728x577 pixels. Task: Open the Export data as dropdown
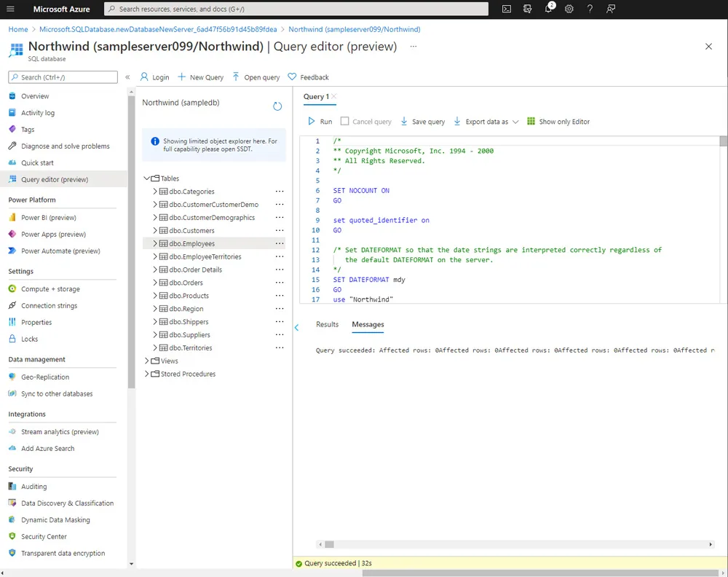[x=486, y=121]
